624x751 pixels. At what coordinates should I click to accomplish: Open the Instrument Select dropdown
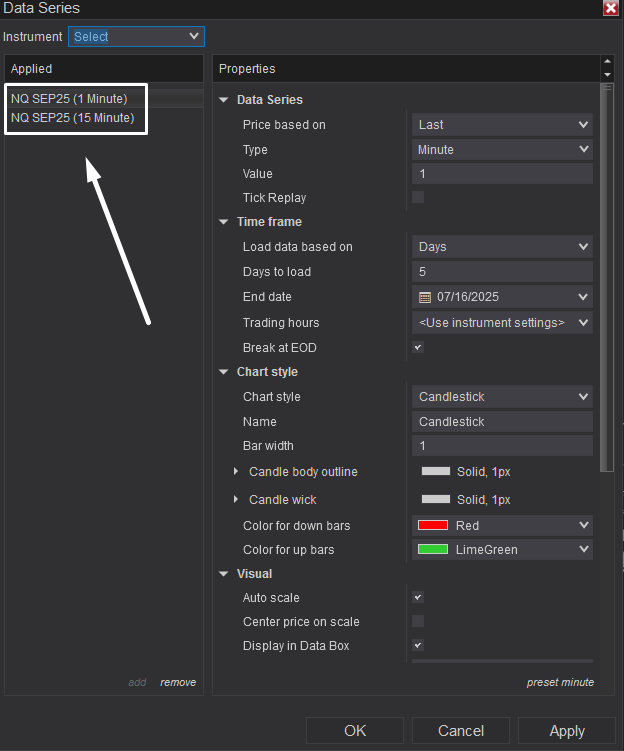pyautogui.click(x=136, y=36)
